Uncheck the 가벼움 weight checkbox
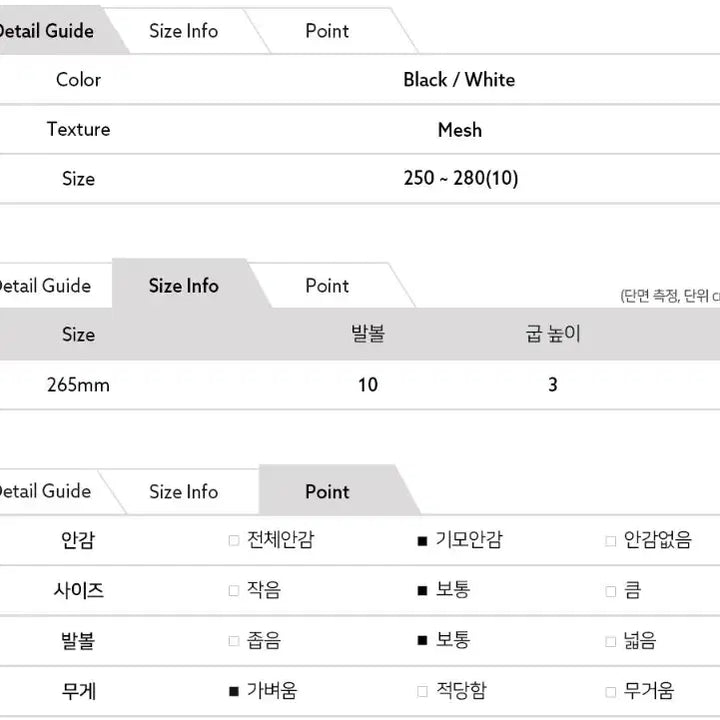The width and height of the screenshot is (720, 720). (x=234, y=691)
